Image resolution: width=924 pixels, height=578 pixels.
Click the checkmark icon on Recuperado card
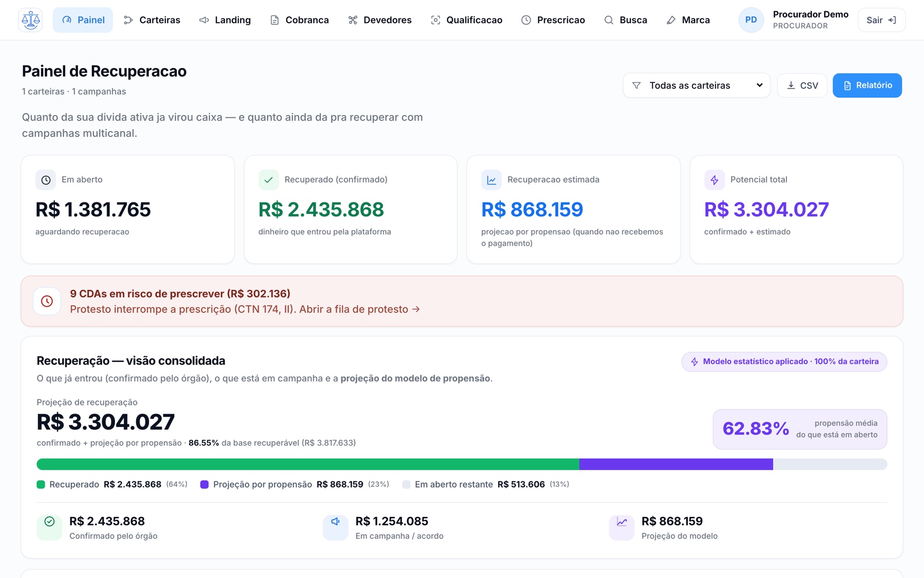point(268,180)
